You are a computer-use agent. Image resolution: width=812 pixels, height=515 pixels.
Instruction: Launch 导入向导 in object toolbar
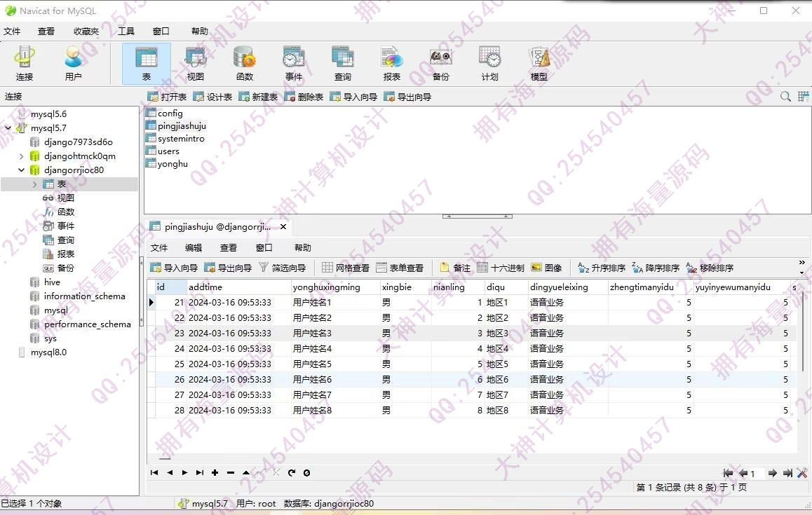353,97
